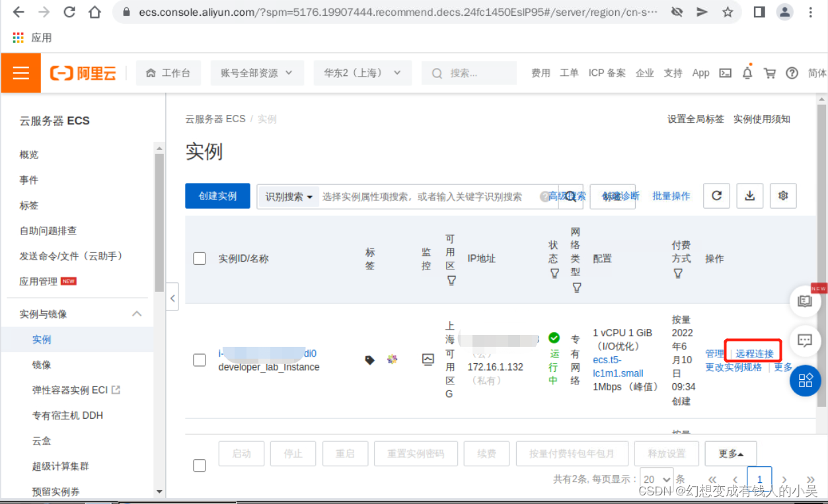828x504 pixels.
Task: Select 镜像 in the sidebar
Action: point(42,365)
